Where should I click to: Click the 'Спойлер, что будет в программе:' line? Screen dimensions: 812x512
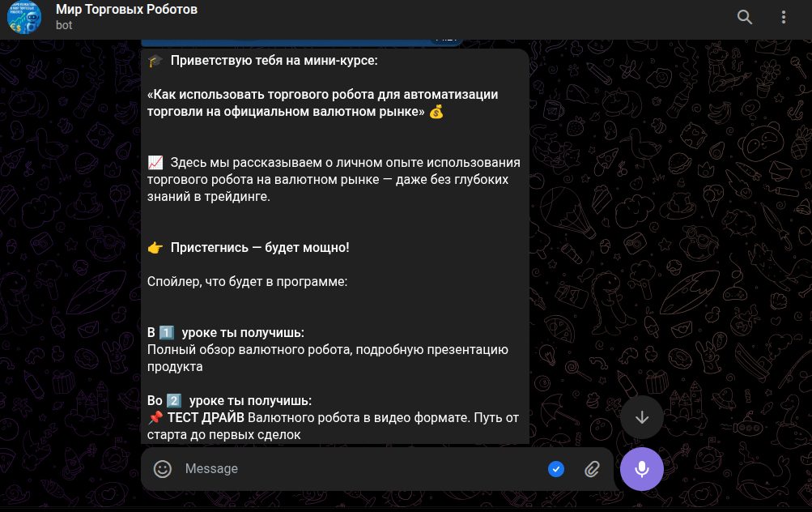247,282
